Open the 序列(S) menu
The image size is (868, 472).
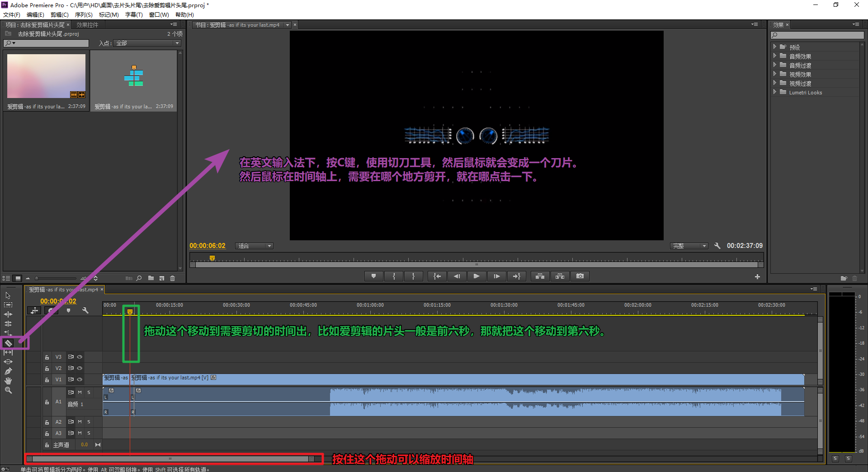[84, 15]
